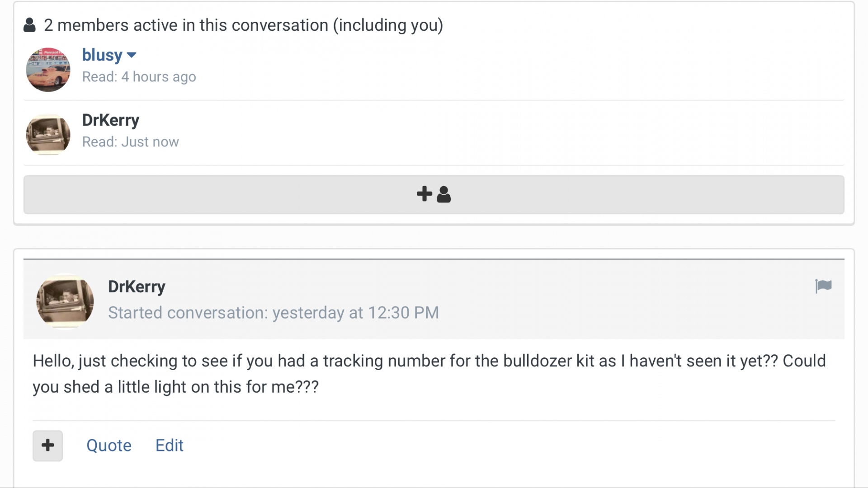
Task: Open blusy's race car avatar
Action: 48,70
